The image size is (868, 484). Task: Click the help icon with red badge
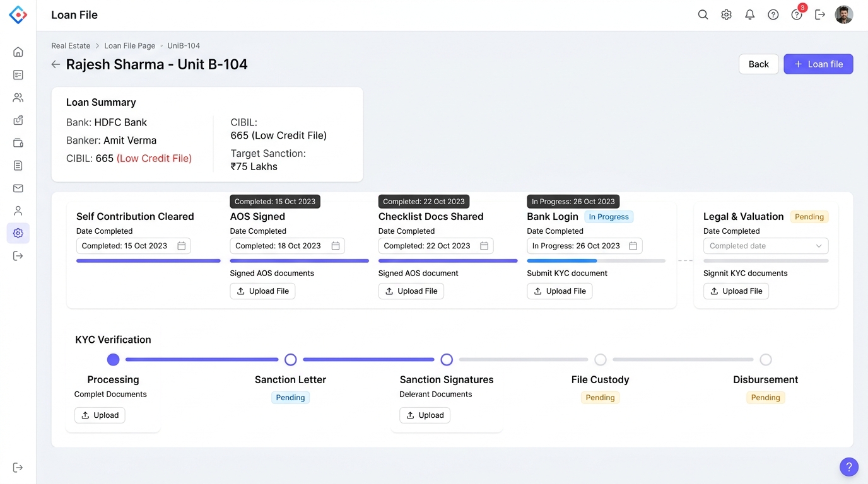(797, 13)
